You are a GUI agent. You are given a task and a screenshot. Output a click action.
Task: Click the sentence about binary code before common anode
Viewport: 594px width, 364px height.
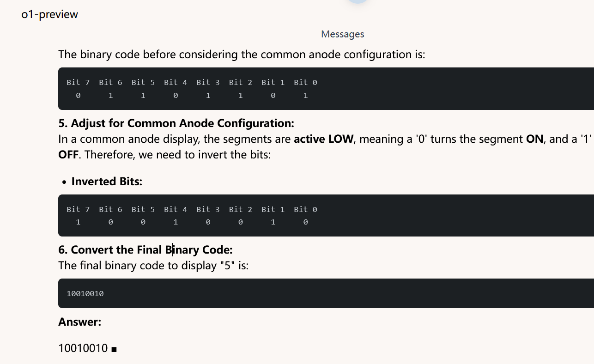tap(242, 55)
